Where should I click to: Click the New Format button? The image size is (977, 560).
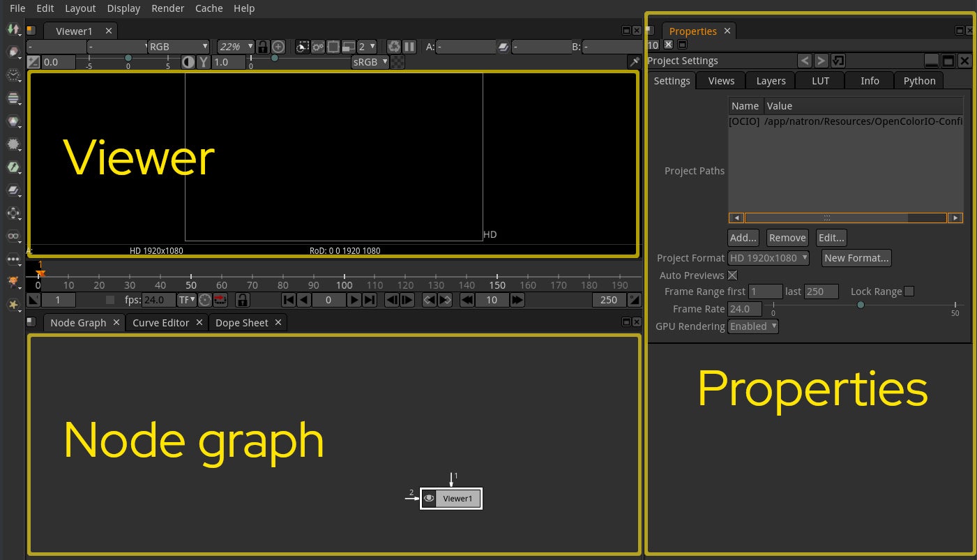click(x=856, y=257)
